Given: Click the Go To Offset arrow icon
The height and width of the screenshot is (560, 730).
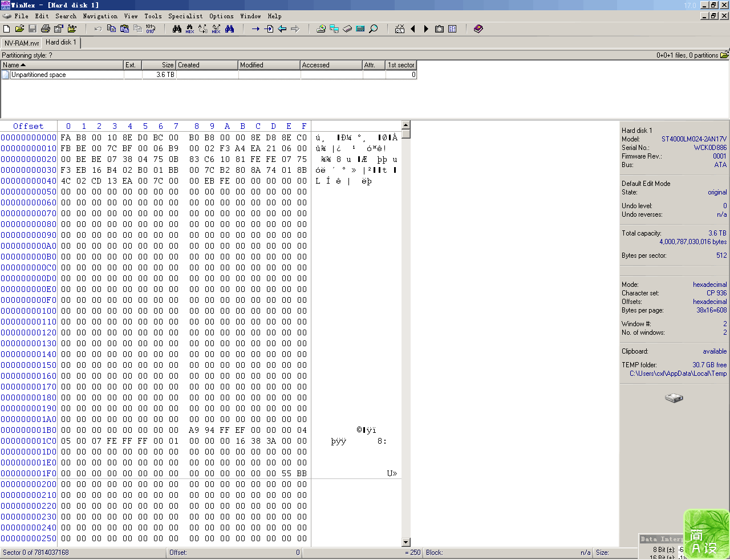Looking at the screenshot, I should pos(255,29).
